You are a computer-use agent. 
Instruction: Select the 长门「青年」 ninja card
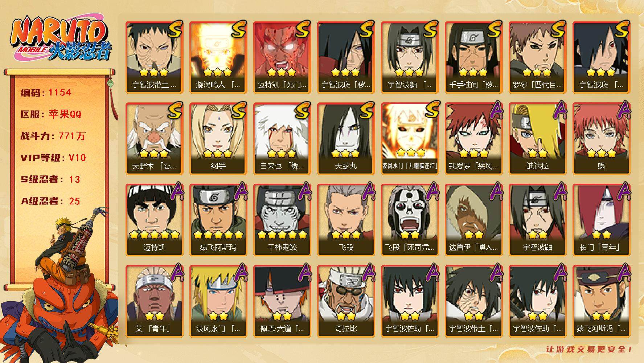[601, 220]
